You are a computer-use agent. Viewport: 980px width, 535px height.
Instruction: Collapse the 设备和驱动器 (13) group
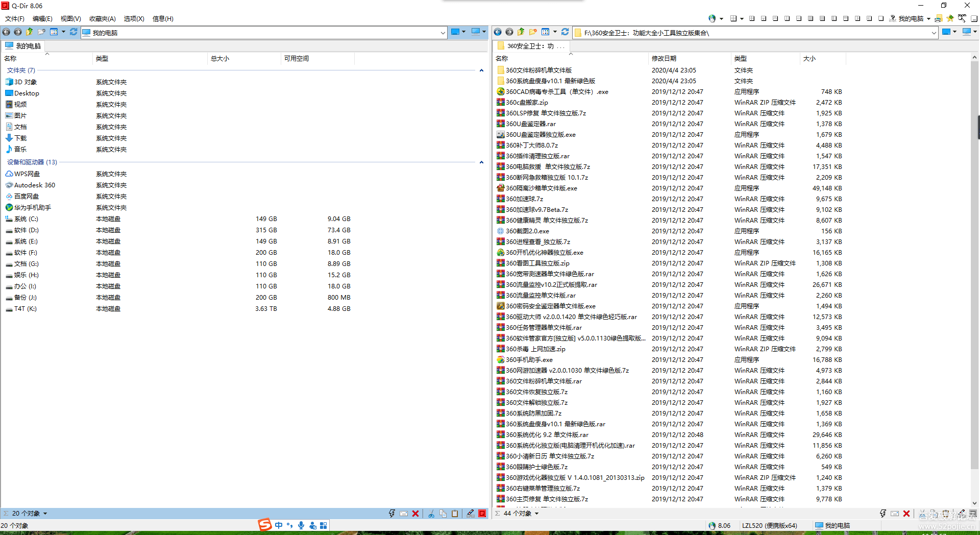pos(481,162)
